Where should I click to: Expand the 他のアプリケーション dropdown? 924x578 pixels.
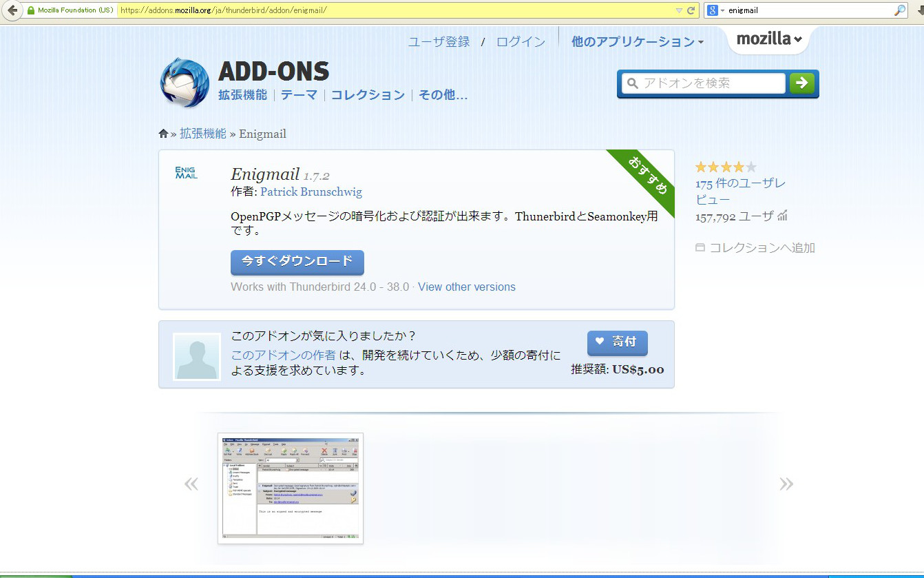(x=638, y=42)
